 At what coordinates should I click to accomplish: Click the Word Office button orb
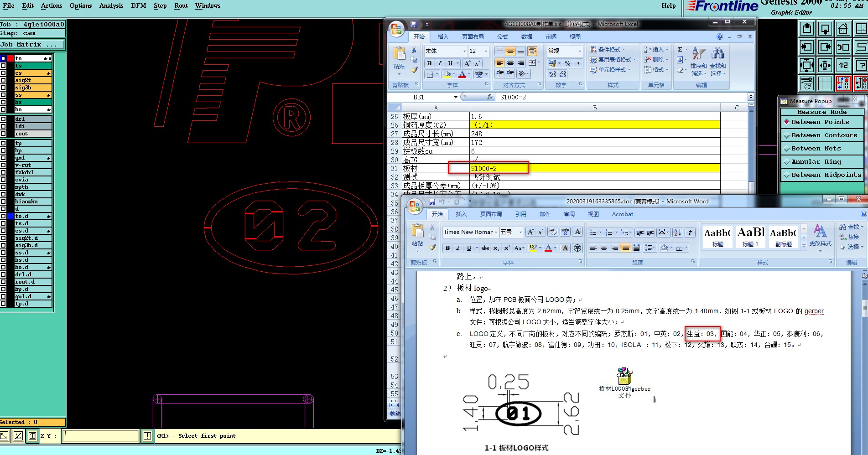click(x=415, y=207)
